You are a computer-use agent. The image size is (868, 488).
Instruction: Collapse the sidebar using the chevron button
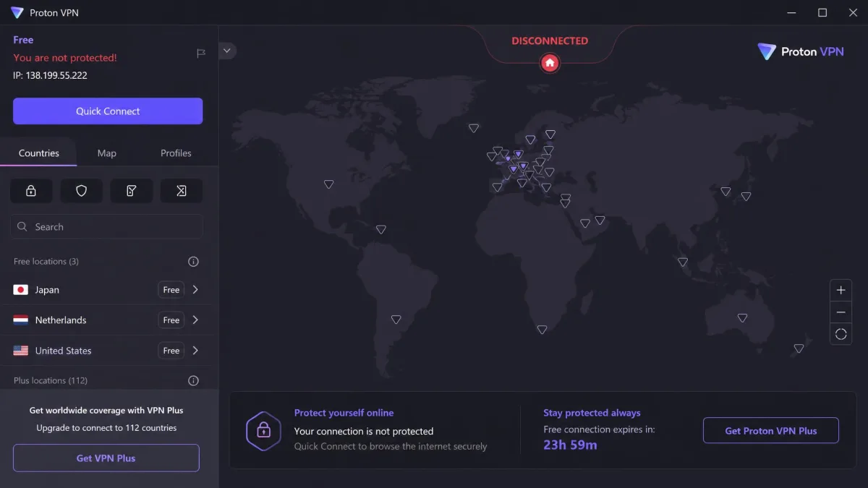point(227,51)
